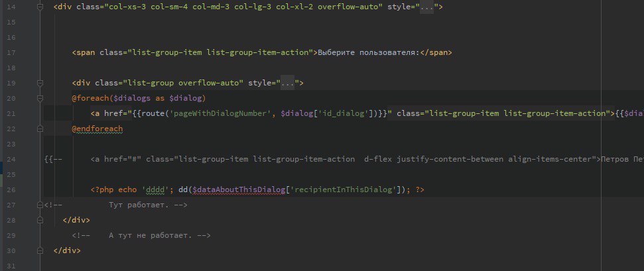Screen dimensions: 644x271
Task: Click the col-xl-2 class on line 14
Action: coord(295,7)
